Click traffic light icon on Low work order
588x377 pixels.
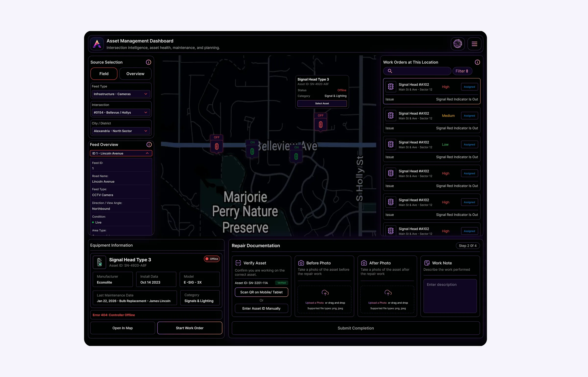(391, 144)
